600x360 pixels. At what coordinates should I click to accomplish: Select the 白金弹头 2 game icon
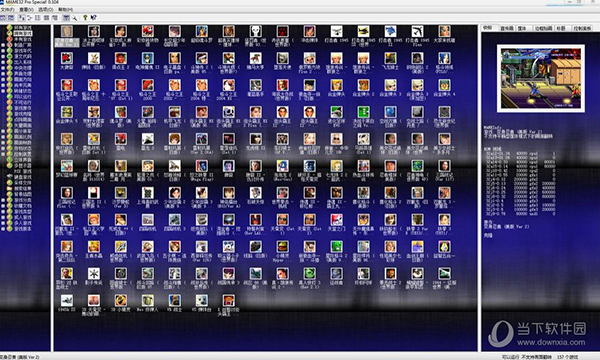(x=363, y=85)
